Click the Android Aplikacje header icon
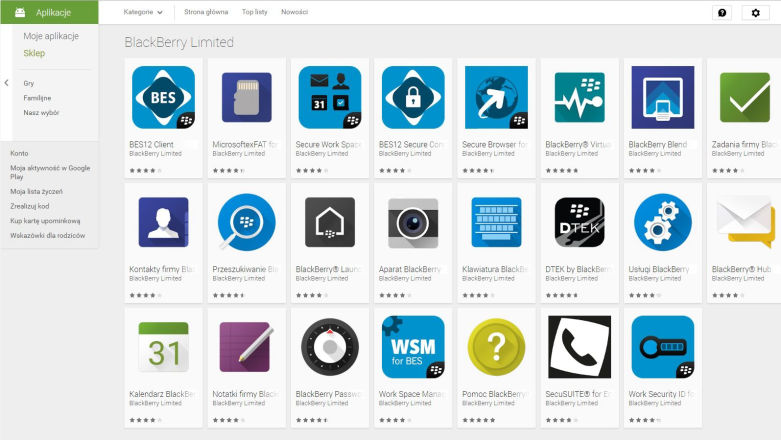The height and width of the screenshot is (440, 781). point(20,12)
